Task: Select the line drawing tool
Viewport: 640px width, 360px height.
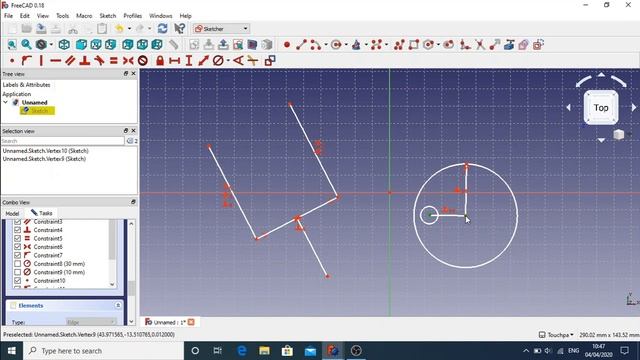Action: tap(301, 44)
